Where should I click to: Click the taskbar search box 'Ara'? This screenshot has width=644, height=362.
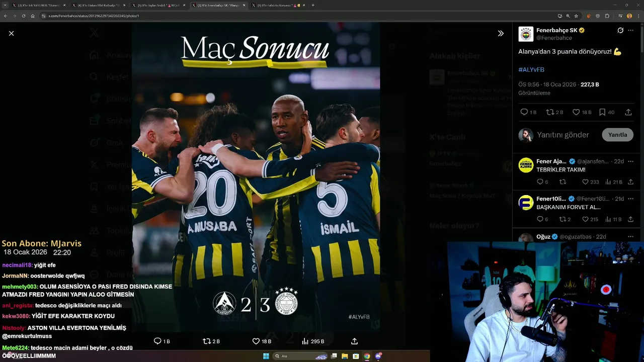pos(300,356)
